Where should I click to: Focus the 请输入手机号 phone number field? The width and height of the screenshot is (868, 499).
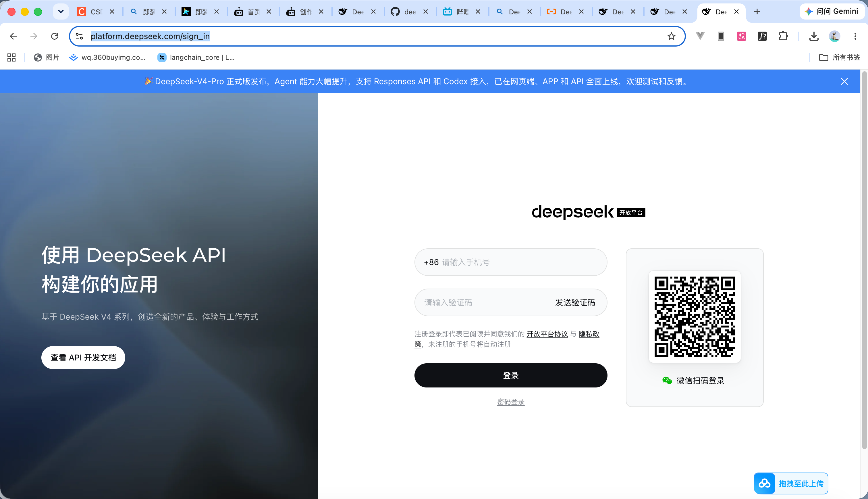tap(511, 262)
